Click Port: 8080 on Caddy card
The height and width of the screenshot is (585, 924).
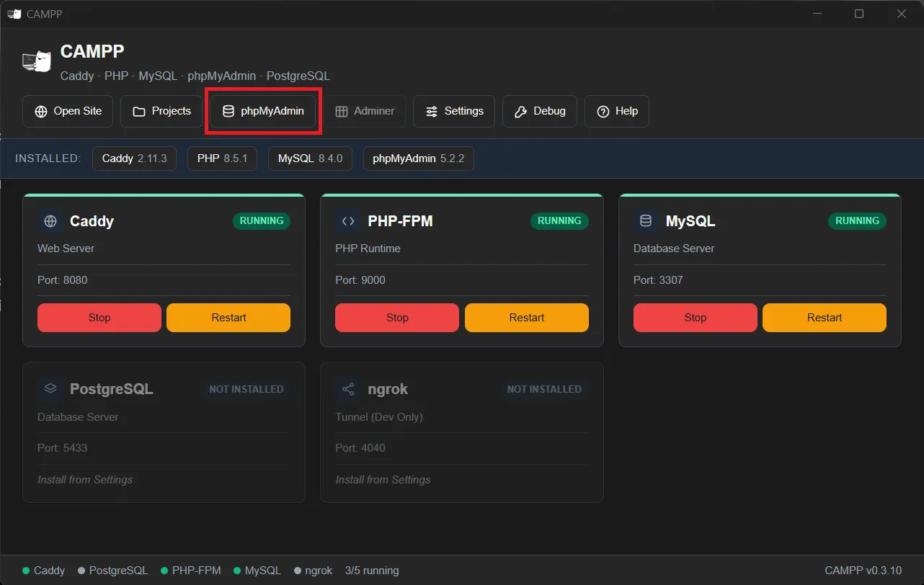[63, 280]
